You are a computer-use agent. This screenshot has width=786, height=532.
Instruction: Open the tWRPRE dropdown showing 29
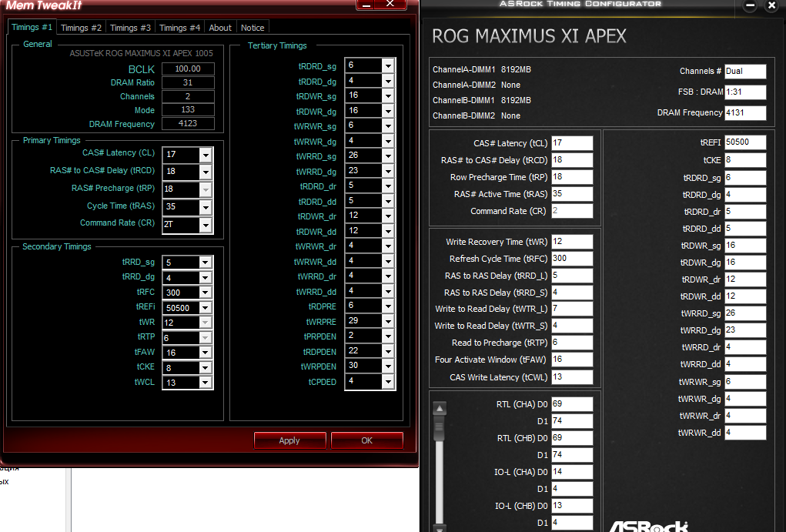point(388,321)
